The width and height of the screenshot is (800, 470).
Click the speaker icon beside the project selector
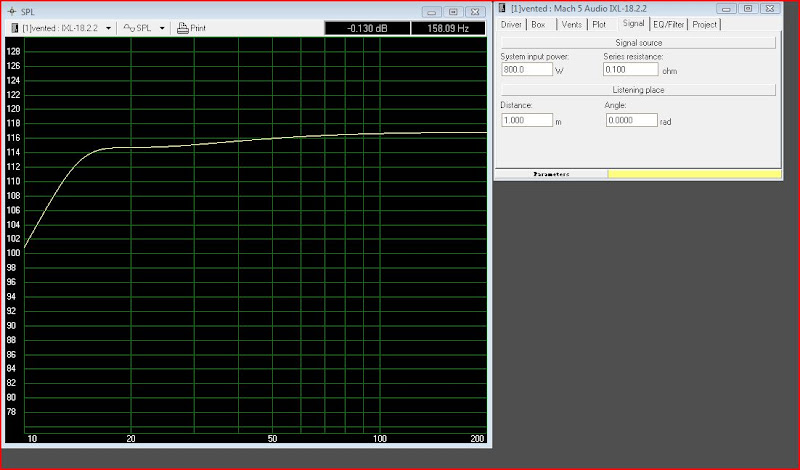(x=14, y=28)
